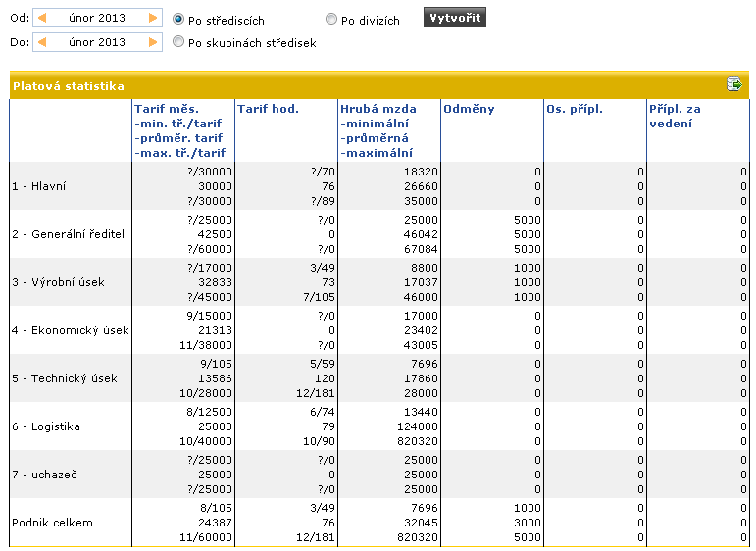Click the value 42500 in Generální ředitel row
The image size is (756, 551).
click(x=215, y=234)
